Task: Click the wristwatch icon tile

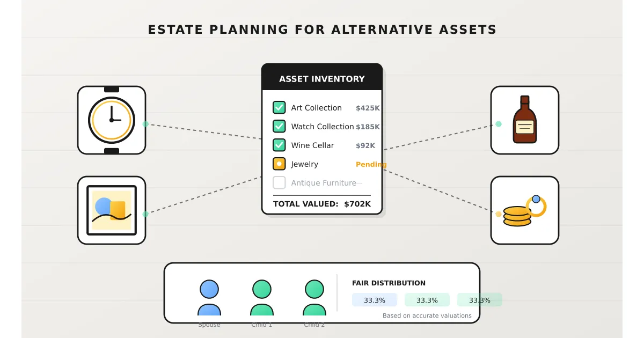Action: [x=112, y=120]
